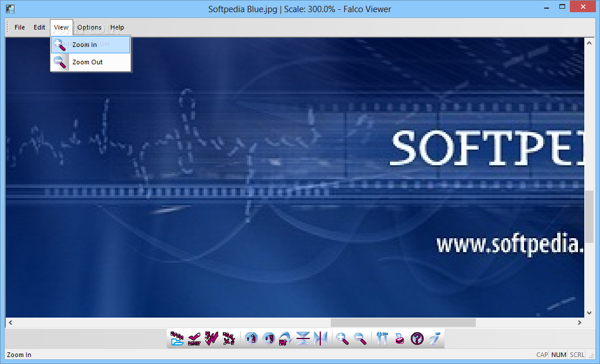Close the Falco Viewer window
The width and height of the screenshot is (600, 364).
(x=583, y=7)
